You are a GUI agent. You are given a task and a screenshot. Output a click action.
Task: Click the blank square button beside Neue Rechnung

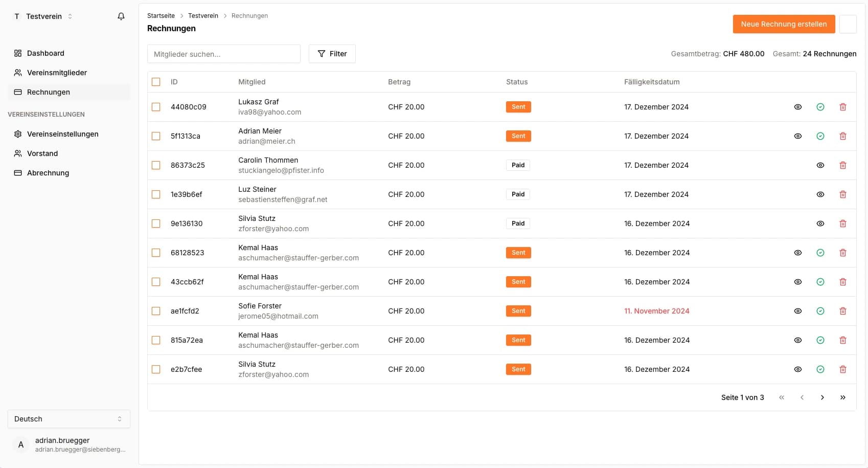click(848, 24)
